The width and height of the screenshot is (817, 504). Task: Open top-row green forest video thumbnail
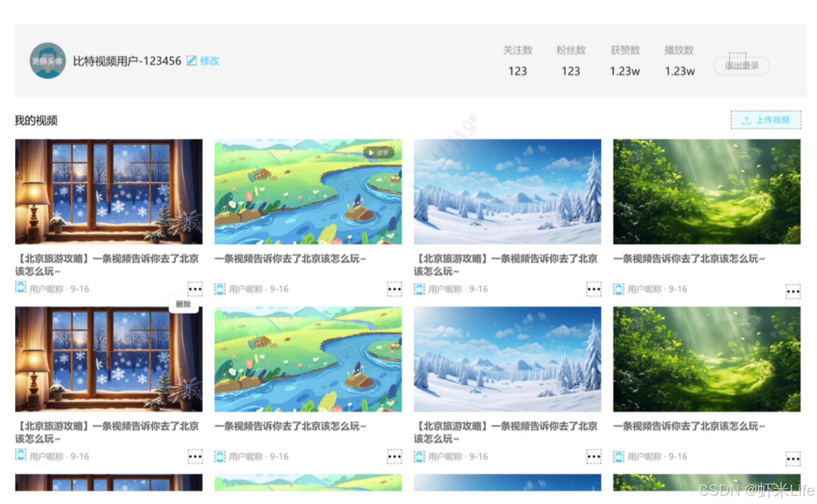[x=707, y=192]
